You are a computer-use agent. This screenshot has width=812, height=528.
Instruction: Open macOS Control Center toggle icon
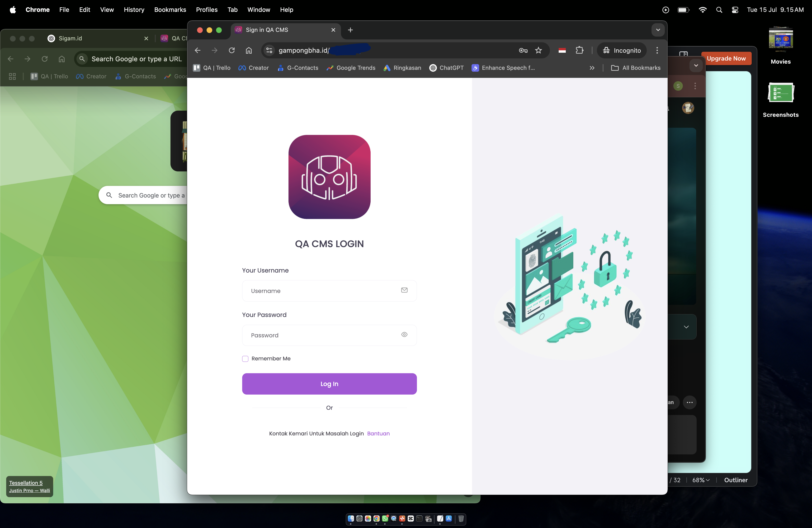click(x=735, y=10)
